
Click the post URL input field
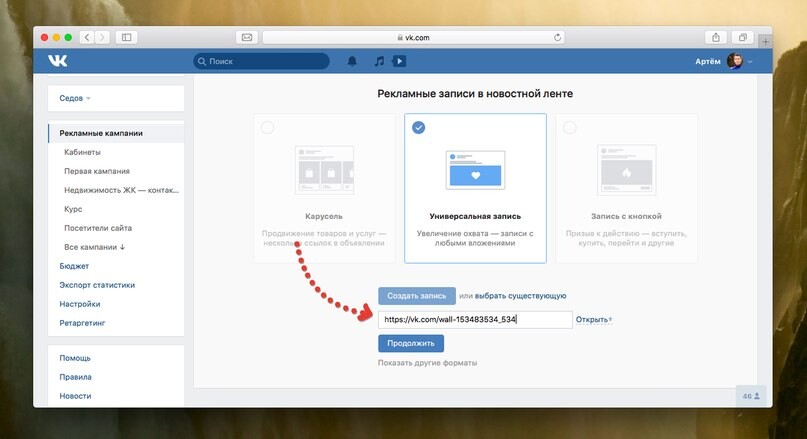coord(475,320)
